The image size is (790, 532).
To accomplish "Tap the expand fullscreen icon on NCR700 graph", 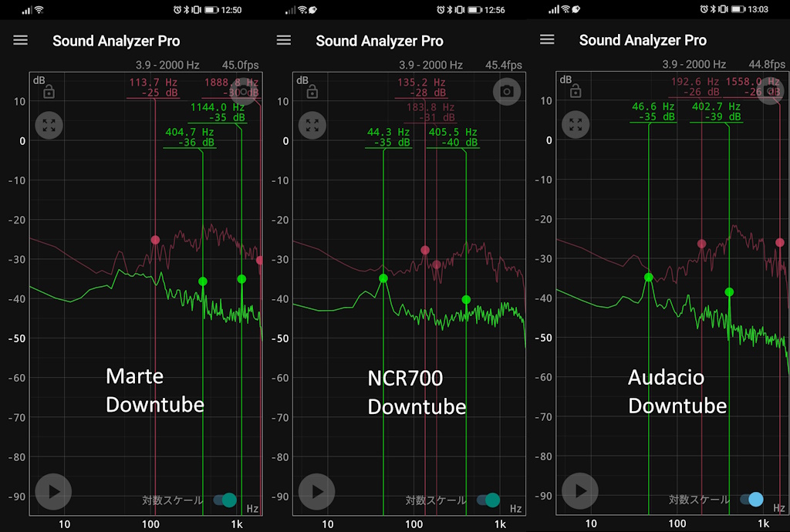I will click(312, 125).
